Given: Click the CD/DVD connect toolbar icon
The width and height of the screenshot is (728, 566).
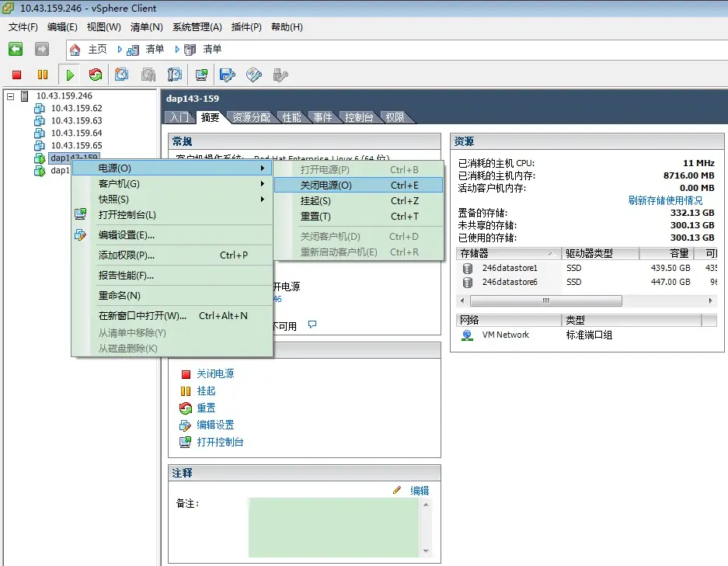Looking at the screenshot, I should pyautogui.click(x=254, y=75).
